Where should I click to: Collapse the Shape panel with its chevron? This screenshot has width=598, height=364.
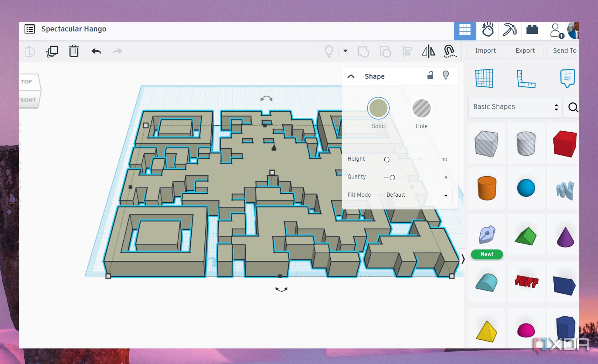coord(351,76)
